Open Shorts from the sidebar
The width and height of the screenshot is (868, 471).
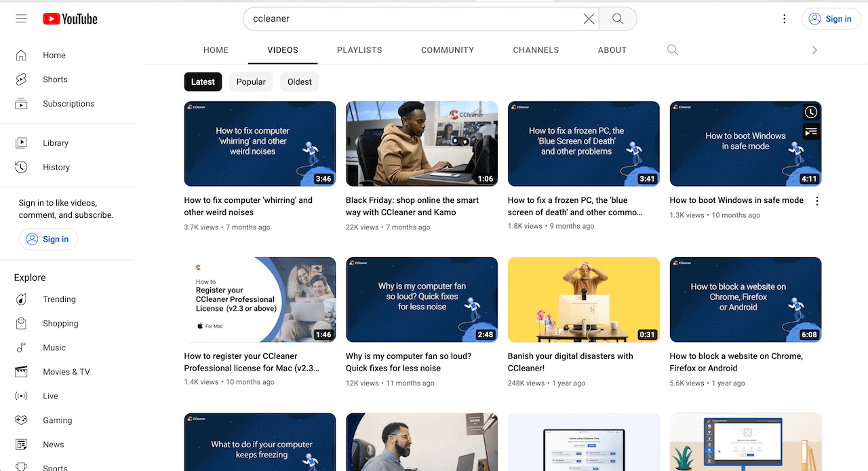[x=55, y=79]
